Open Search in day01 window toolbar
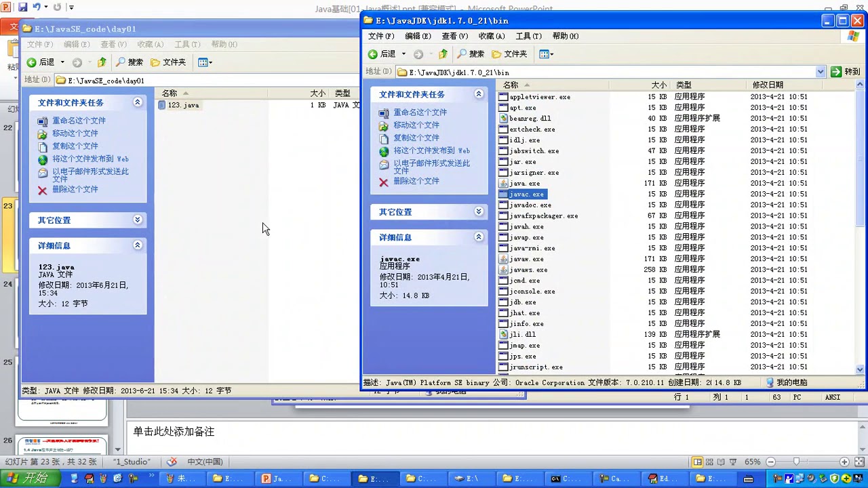Image resolution: width=868 pixels, height=488 pixels. point(130,62)
